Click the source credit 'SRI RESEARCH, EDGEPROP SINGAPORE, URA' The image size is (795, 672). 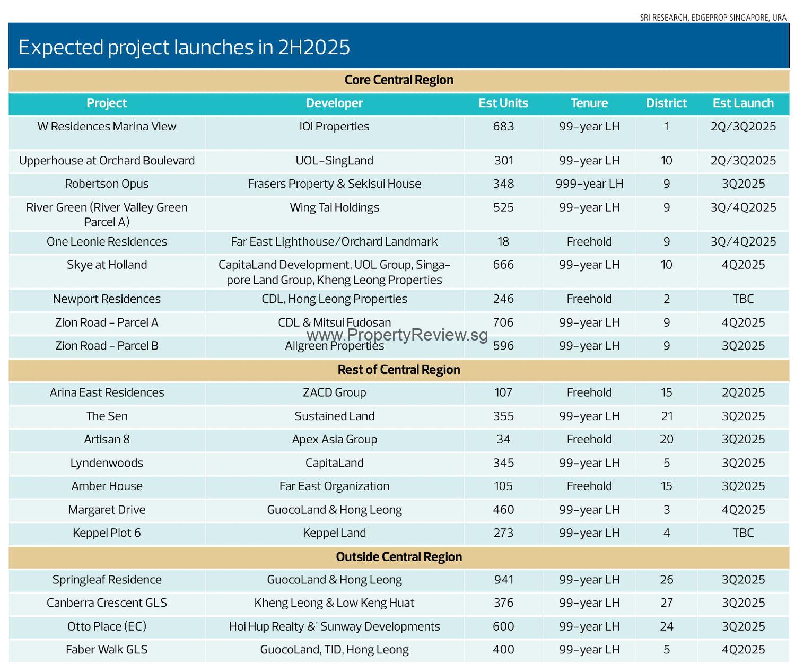point(713,18)
